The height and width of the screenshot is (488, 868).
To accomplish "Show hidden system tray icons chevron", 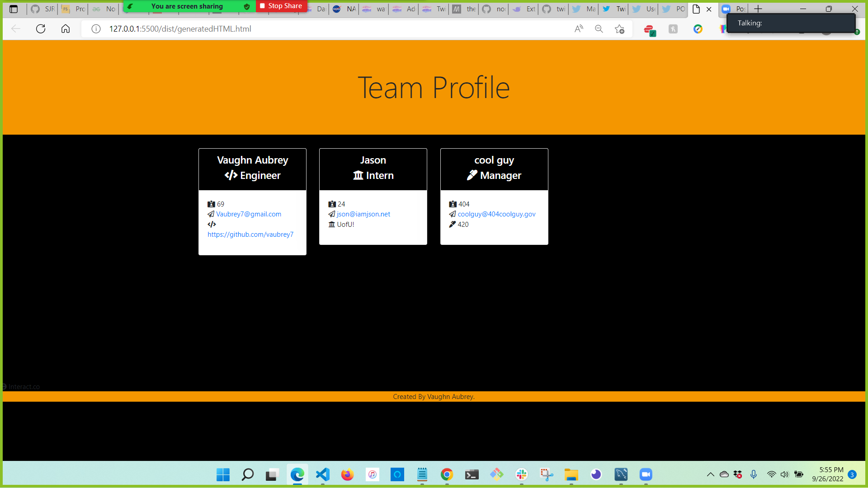I will pyautogui.click(x=711, y=474).
